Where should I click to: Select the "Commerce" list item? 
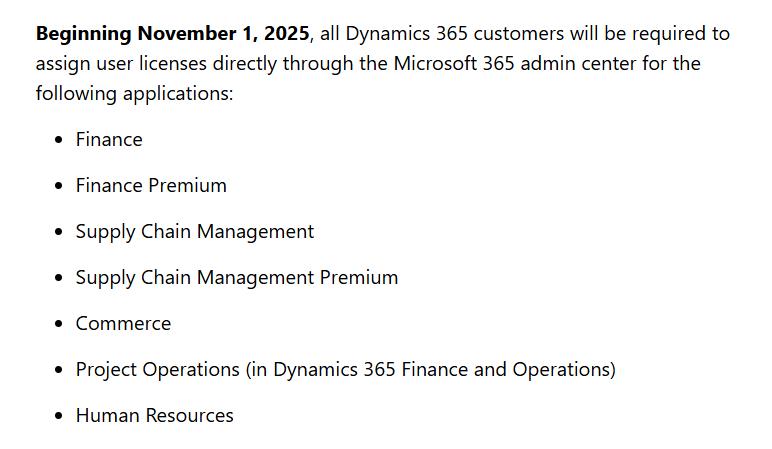click(124, 323)
